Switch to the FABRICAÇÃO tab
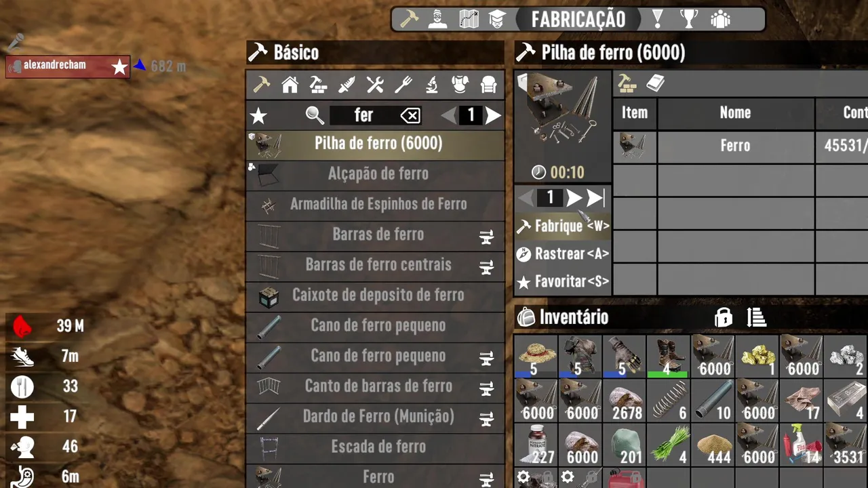868x488 pixels. [578, 19]
